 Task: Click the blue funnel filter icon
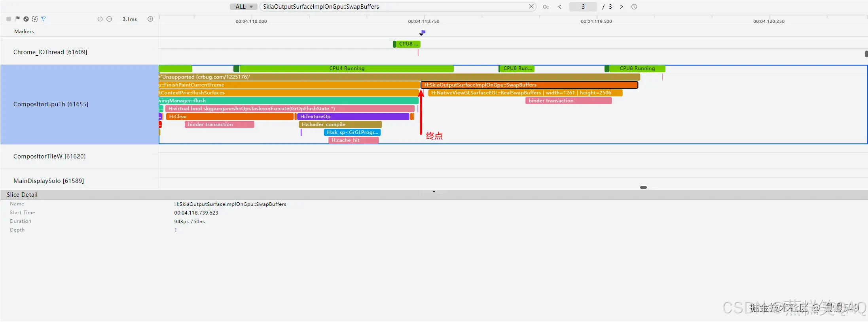[x=44, y=19]
